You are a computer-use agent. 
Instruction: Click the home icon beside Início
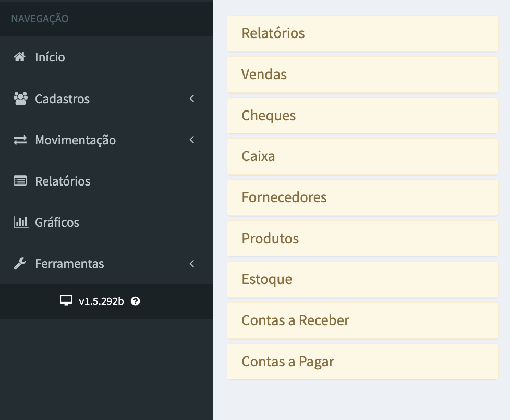point(20,57)
